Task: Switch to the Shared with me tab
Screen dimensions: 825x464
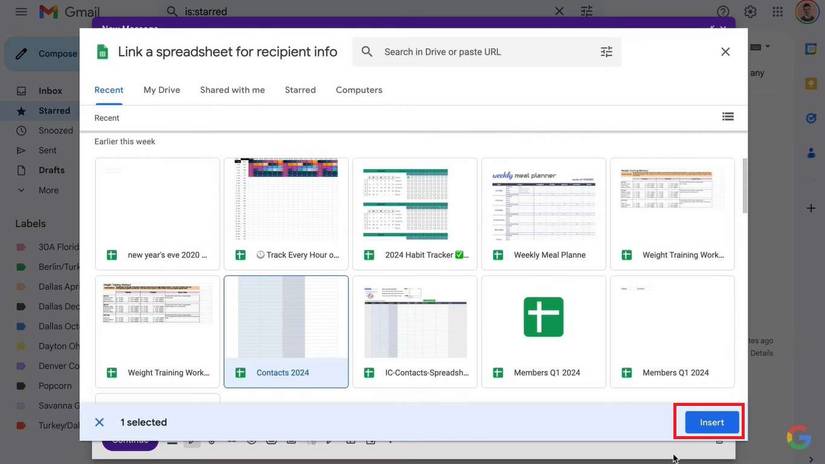Action: click(232, 90)
